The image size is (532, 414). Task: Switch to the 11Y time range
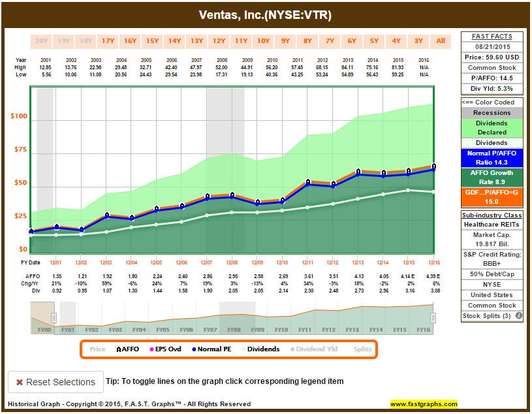pos(242,41)
